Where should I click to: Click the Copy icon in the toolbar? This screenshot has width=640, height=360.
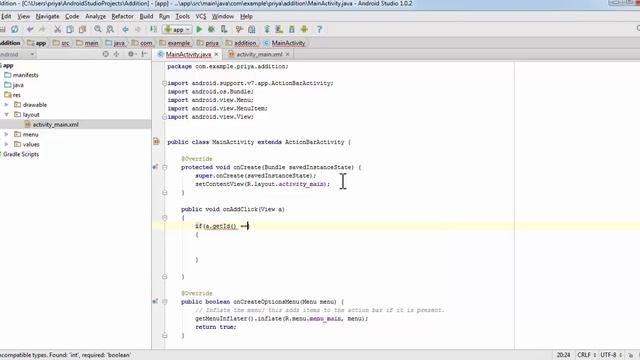pos(70,29)
